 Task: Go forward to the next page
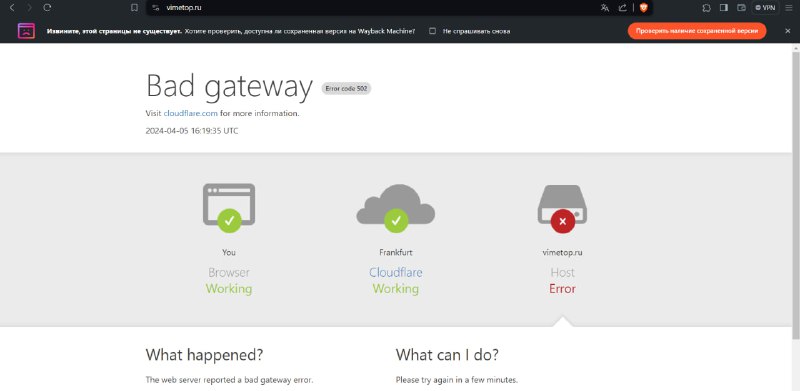point(29,8)
